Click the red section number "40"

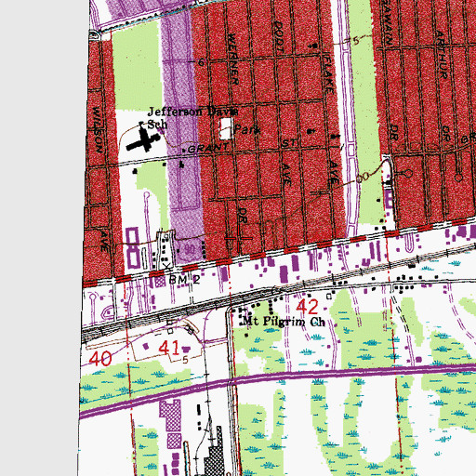pos(100,359)
